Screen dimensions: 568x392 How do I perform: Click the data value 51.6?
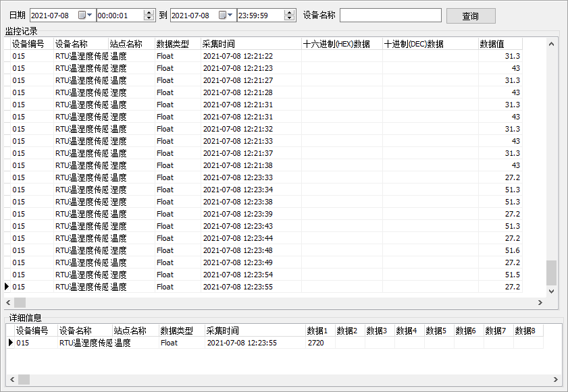(x=512, y=250)
